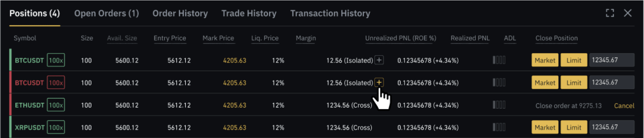
Task: Click the ADL indicator bars on XRPUSDT row
Action: pyautogui.click(x=499, y=127)
